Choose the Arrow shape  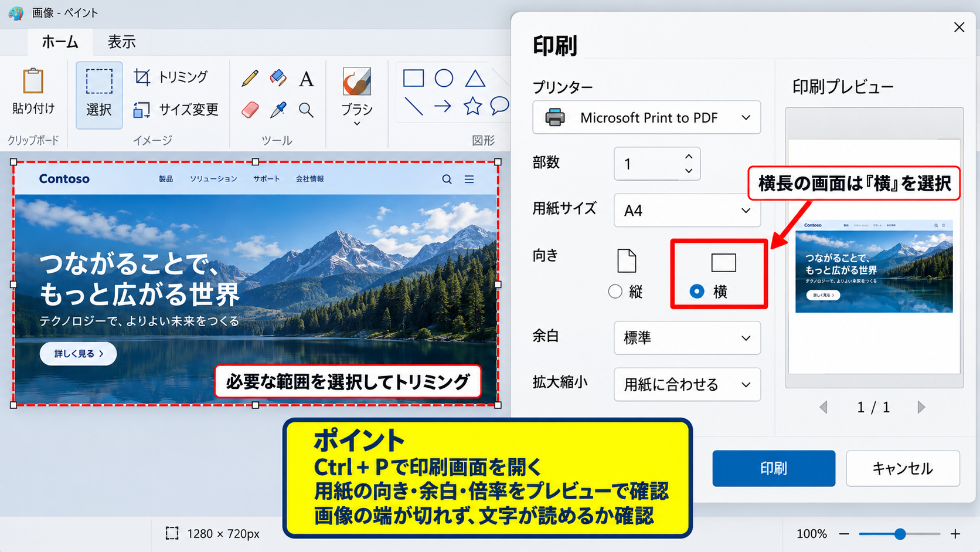[x=443, y=106]
